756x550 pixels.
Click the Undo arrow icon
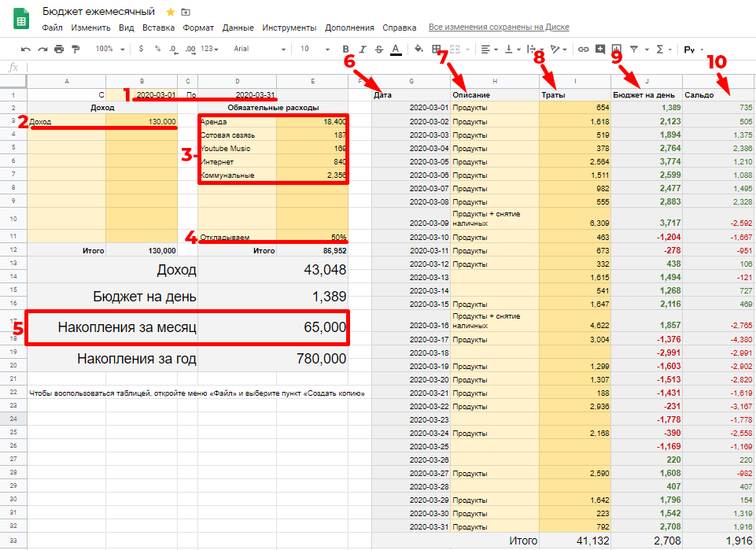click(x=25, y=49)
